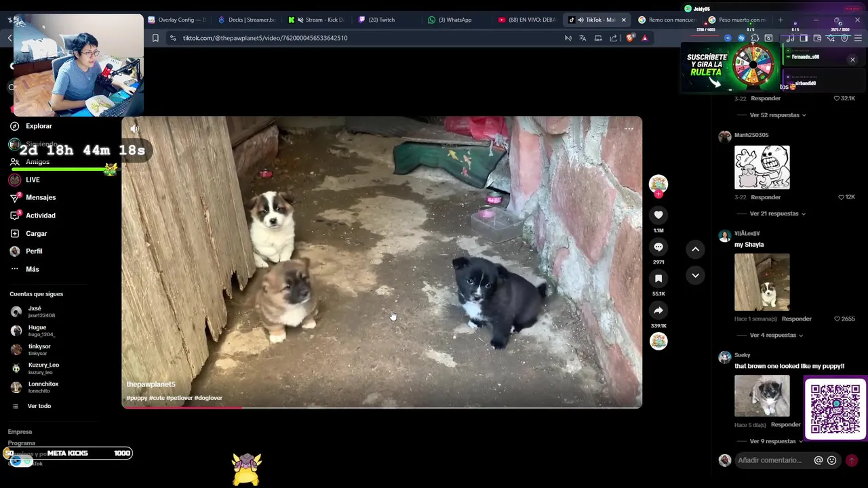The height and width of the screenshot is (488, 868).
Task: Open Kuzury_Leo followed account
Action: click(35, 369)
